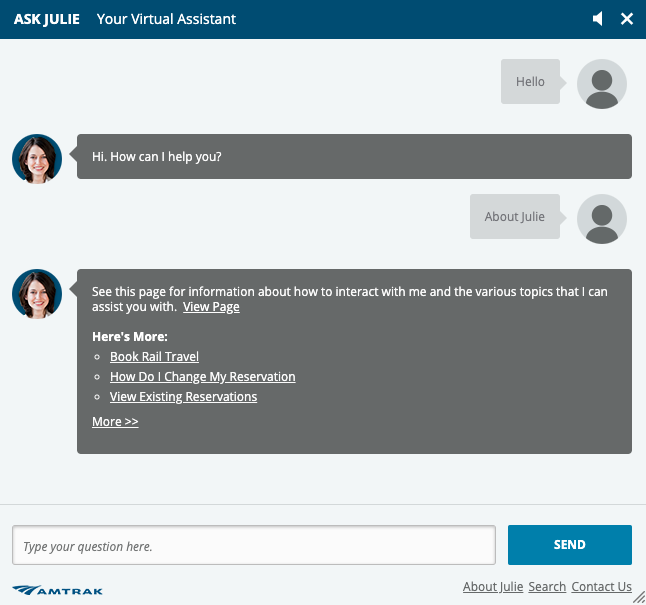The width and height of the screenshot is (646, 605).
Task: Select How Do I Change My Reservation
Action: point(202,377)
